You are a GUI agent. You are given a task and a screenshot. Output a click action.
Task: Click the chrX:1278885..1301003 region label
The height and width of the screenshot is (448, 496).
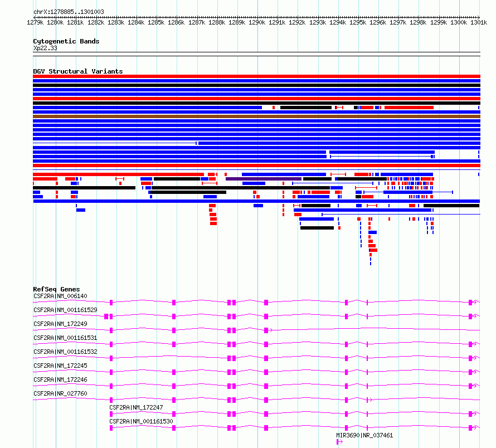tap(69, 12)
